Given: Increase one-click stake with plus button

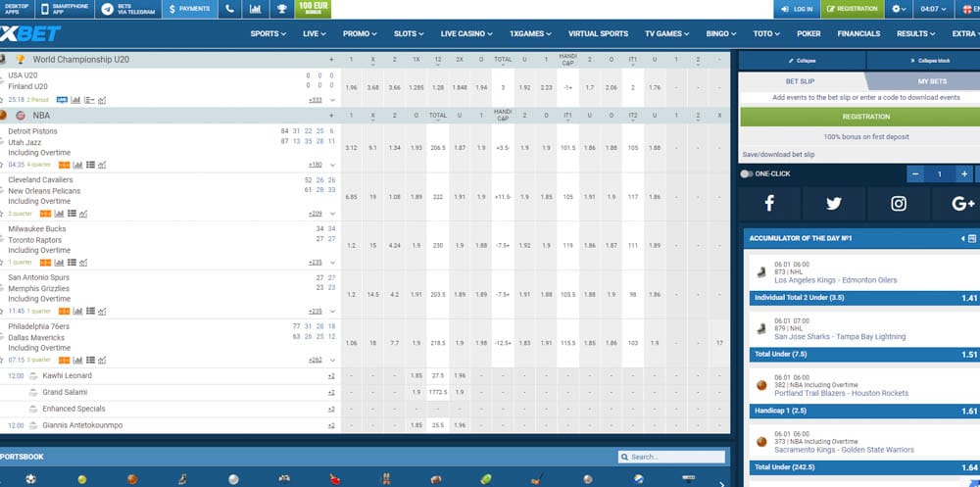Looking at the screenshot, I should coord(964,173).
